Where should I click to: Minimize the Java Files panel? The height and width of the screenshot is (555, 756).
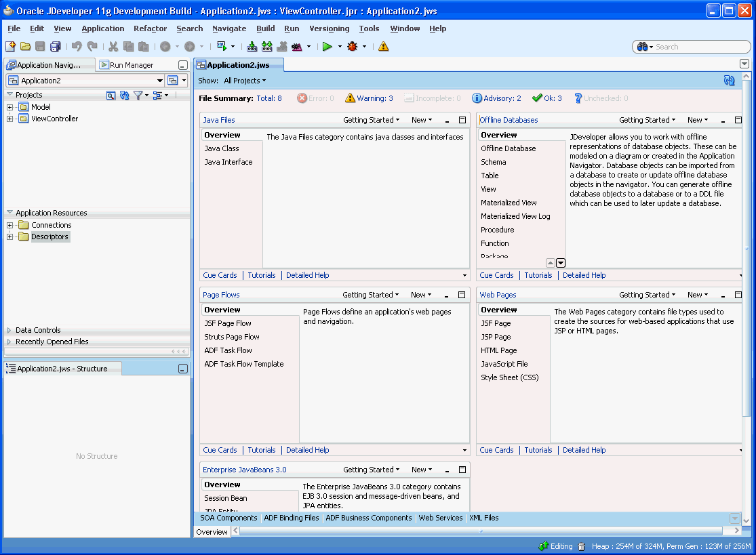click(x=447, y=121)
